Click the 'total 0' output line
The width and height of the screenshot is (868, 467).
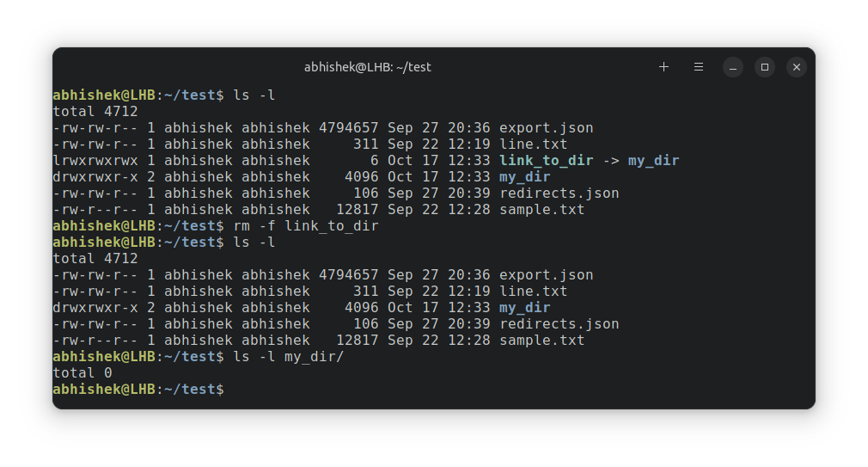pos(83,373)
